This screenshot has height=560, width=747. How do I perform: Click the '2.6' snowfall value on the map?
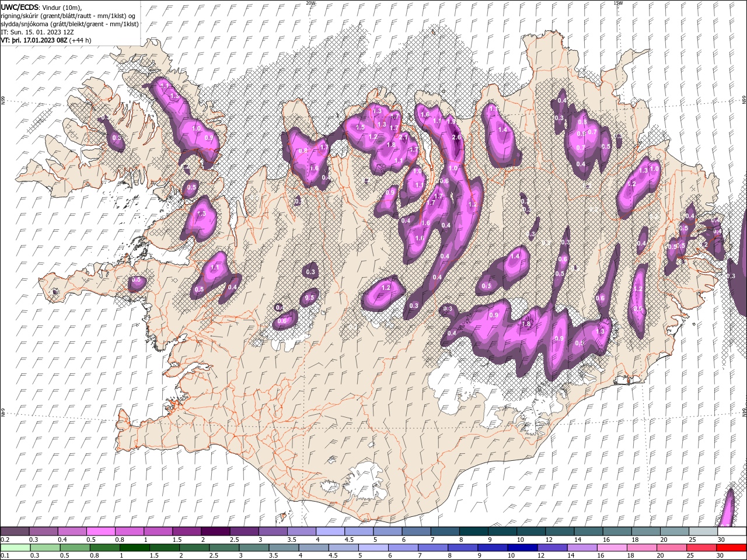coord(456,137)
